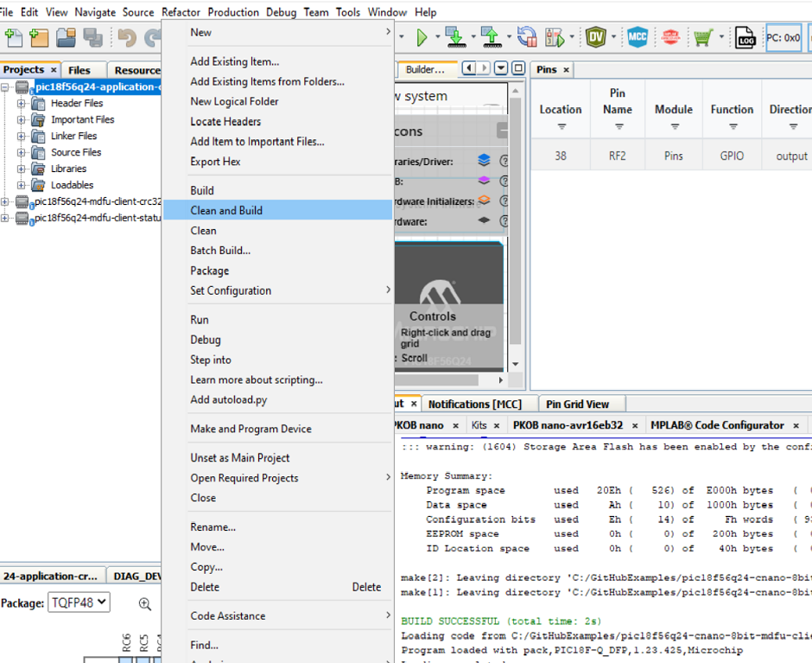Click the Undo toolbar icon
This screenshot has width=812, height=663.
click(x=126, y=37)
